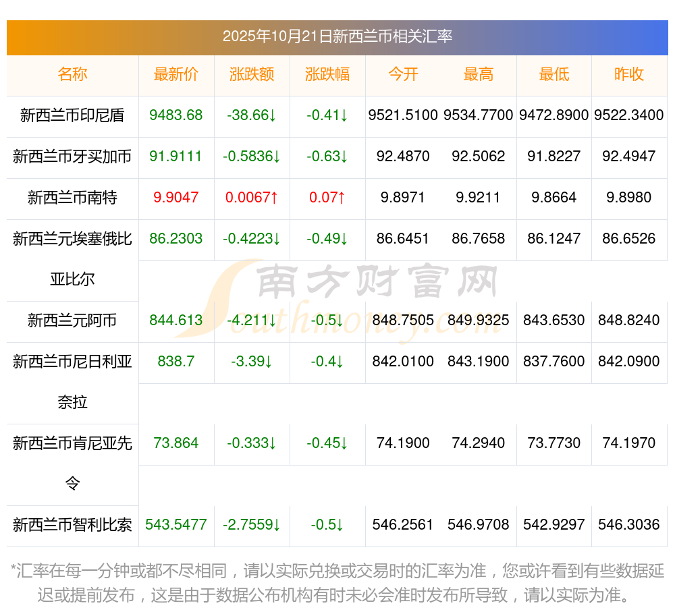675x616 pixels.
Task: Click the change value -0.5836↓
Action: point(252,156)
